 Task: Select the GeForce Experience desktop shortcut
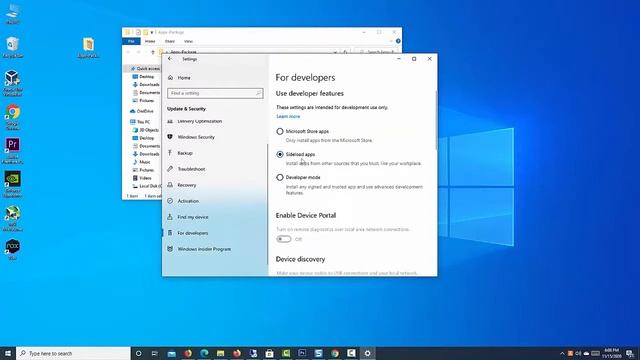coord(13,184)
